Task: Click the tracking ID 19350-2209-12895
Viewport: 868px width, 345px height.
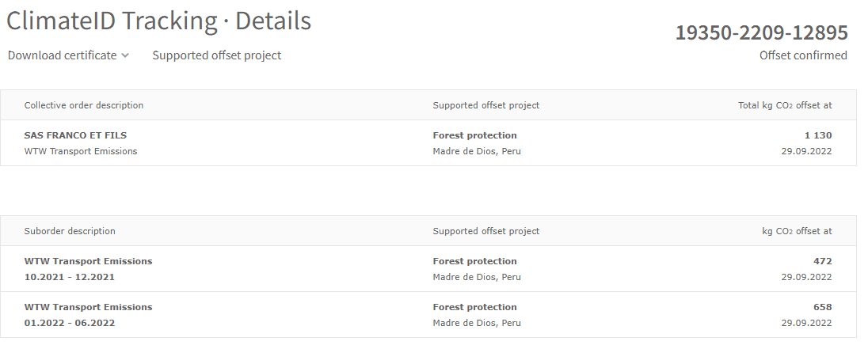Action: (761, 33)
